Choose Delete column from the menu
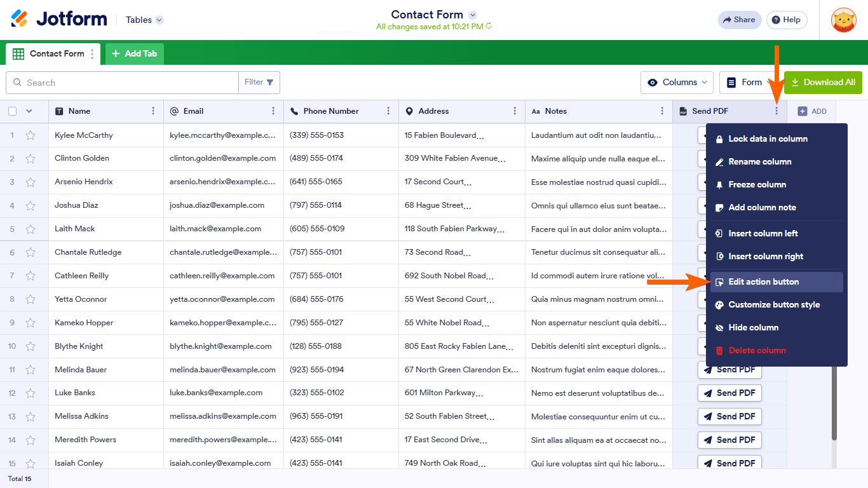Screen dimensions: 868x488 click(757, 351)
